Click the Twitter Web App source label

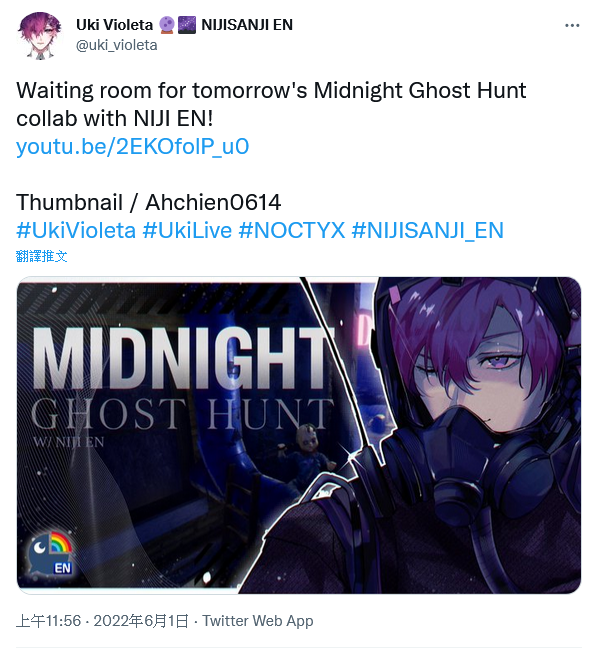click(257, 621)
